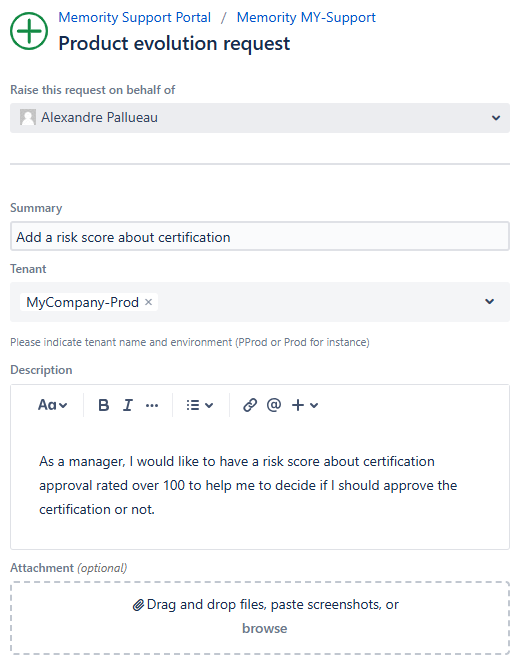The height and width of the screenshot is (665, 517).
Task: Click Alexandre Pallueau's avatar
Action: click(28, 117)
